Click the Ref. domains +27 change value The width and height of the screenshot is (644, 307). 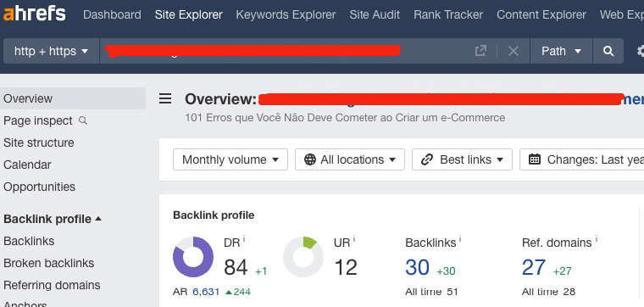(x=563, y=271)
